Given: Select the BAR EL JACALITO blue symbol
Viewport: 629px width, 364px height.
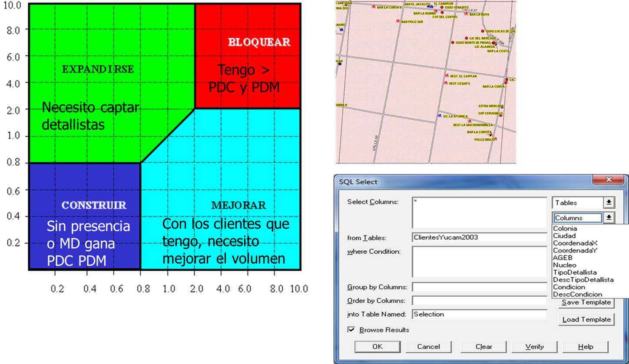Looking at the screenshot, I should [430, 6].
